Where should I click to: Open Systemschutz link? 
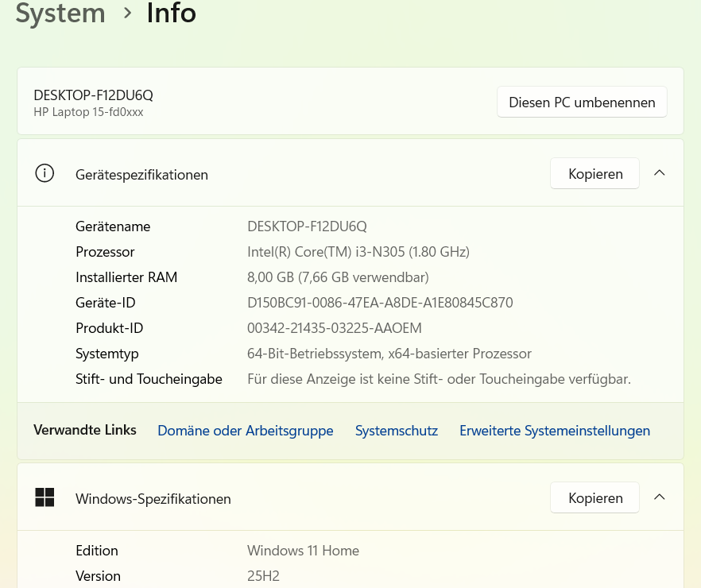(397, 431)
